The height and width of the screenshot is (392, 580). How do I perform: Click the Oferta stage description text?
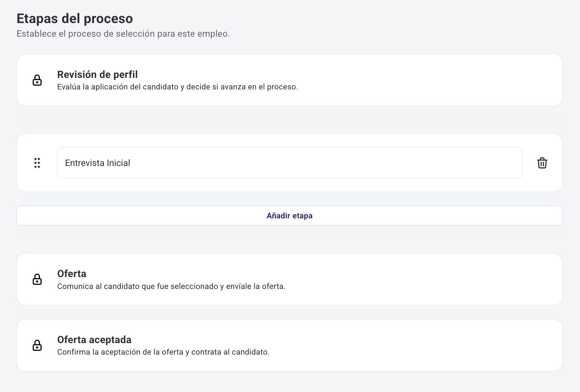tap(171, 286)
